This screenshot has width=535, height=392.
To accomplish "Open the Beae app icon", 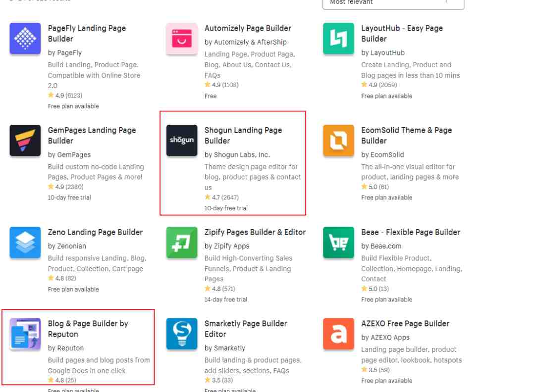I will click(338, 243).
